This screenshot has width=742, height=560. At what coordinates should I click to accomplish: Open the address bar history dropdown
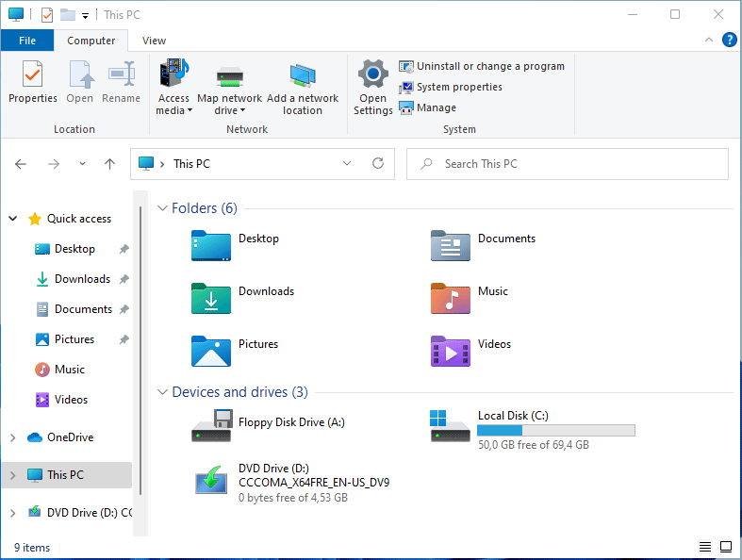click(x=347, y=163)
